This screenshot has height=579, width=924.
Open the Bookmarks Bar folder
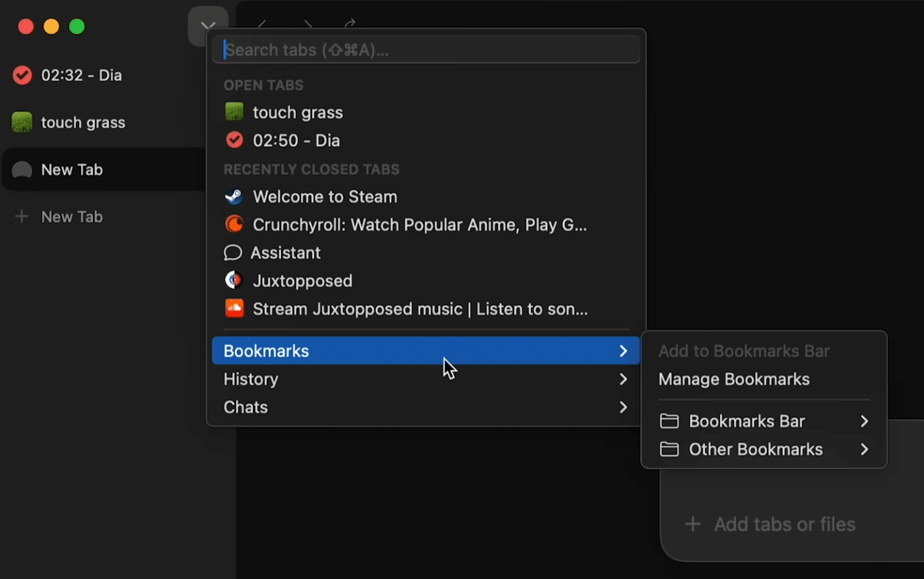tap(764, 421)
